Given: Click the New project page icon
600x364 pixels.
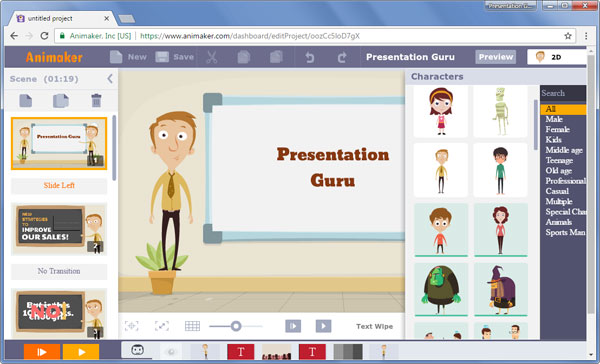Looking at the screenshot, I should pos(116,57).
